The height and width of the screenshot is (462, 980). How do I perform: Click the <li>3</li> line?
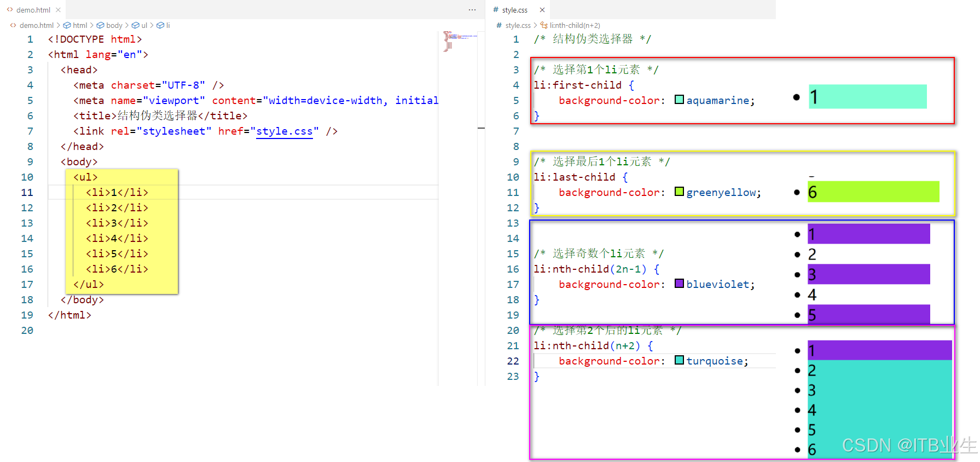click(x=117, y=223)
